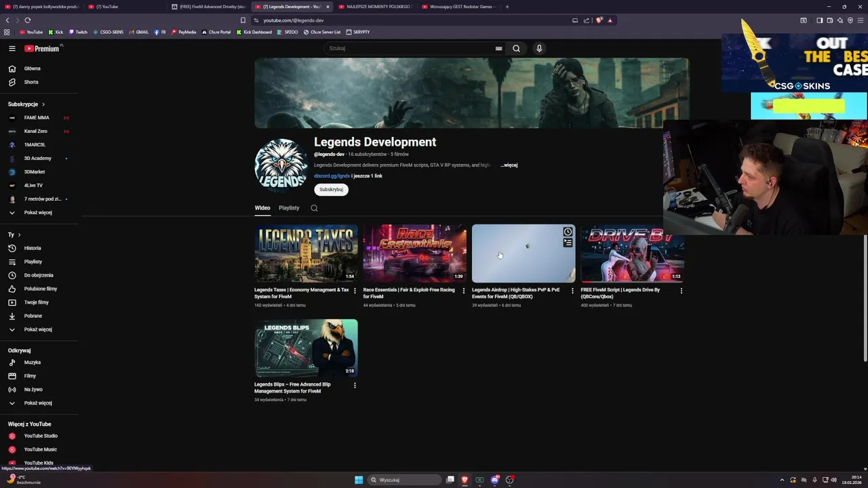
Task: Start voice search with microphone icon
Action: coord(539,48)
